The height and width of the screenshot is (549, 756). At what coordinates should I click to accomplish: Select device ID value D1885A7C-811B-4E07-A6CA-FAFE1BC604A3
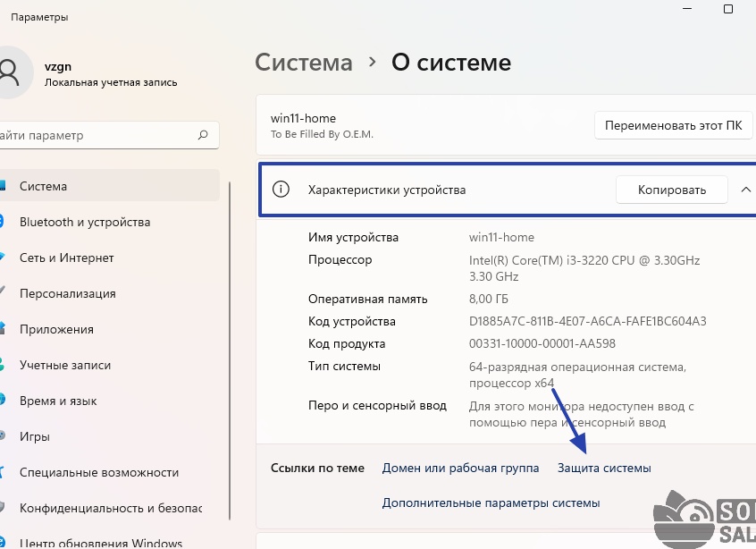[x=587, y=321]
